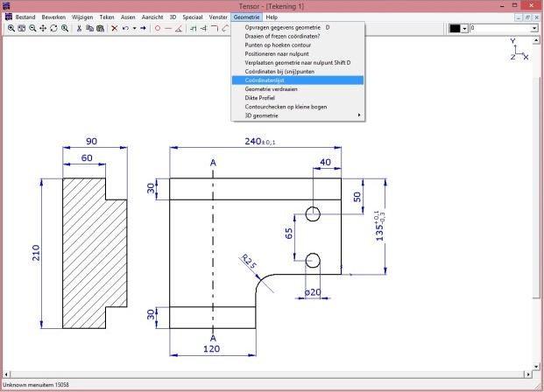The width and height of the screenshot is (544, 392).
Task: Open the Teken menu
Action: [x=107, y=17]
